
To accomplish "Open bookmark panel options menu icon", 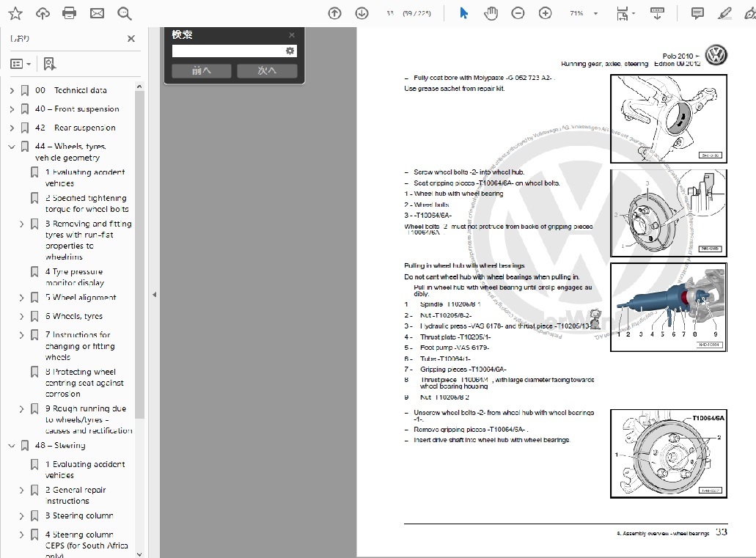I will point(21,64).
